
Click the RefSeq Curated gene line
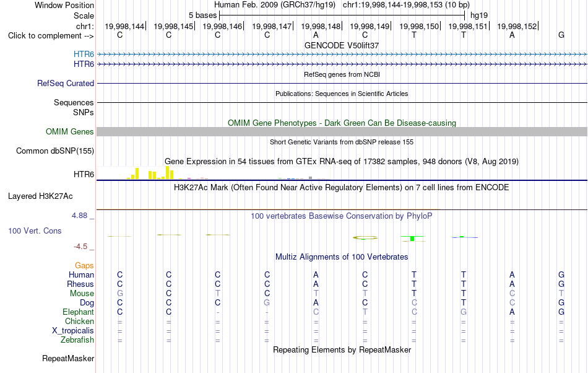[x=342, y=83]
